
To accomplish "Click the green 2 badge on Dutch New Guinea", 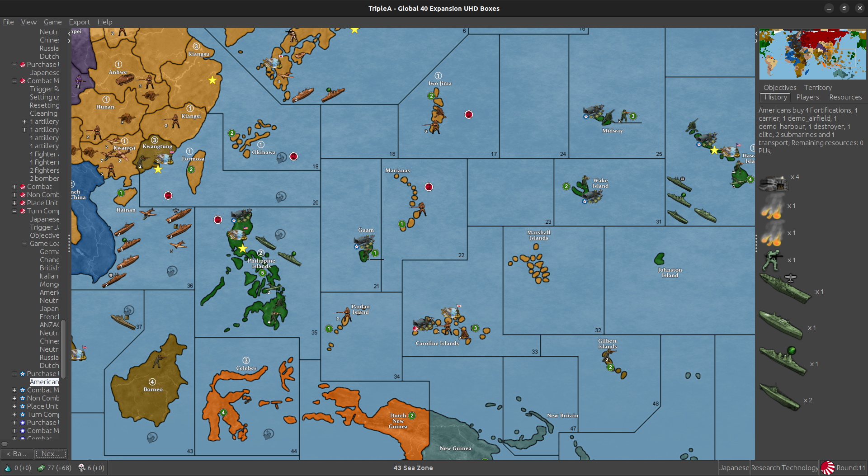I will pos(412,415).
